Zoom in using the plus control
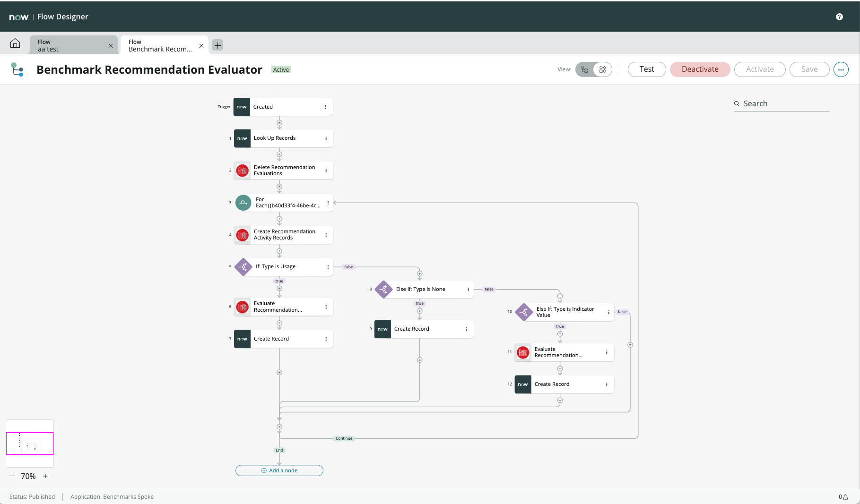The width and height of the screenshot is (860, 504). pyautogui.click(x=45, y=476)
